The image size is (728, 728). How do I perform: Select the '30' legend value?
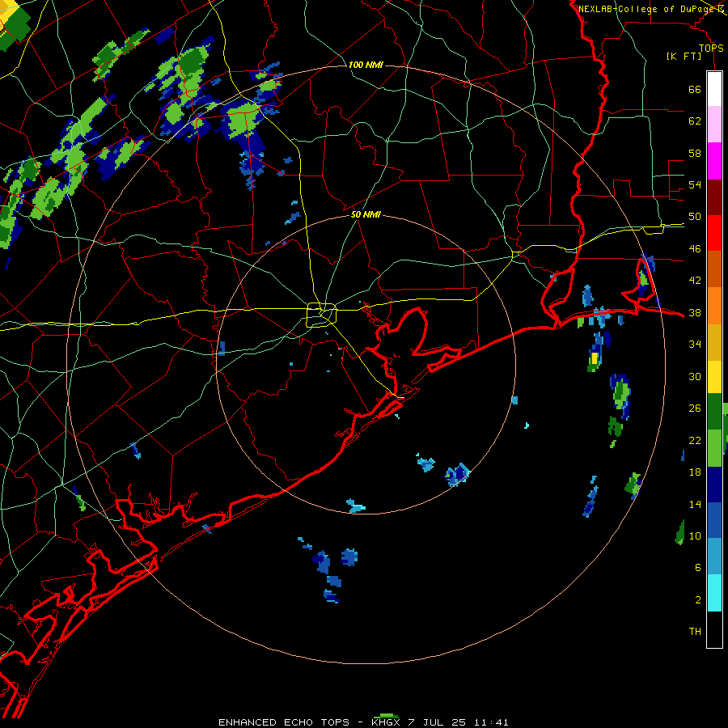695,376
